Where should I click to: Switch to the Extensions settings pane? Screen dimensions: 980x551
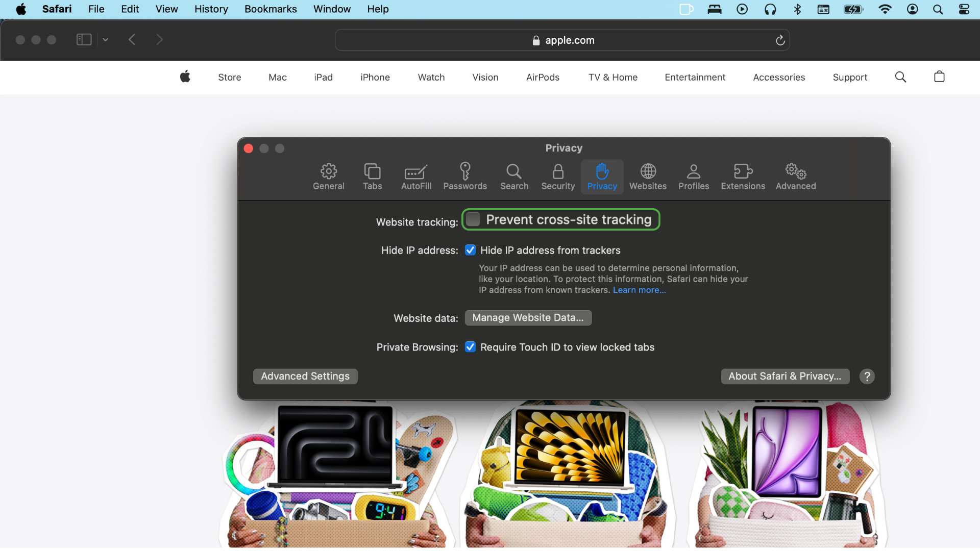click(743, 177)
